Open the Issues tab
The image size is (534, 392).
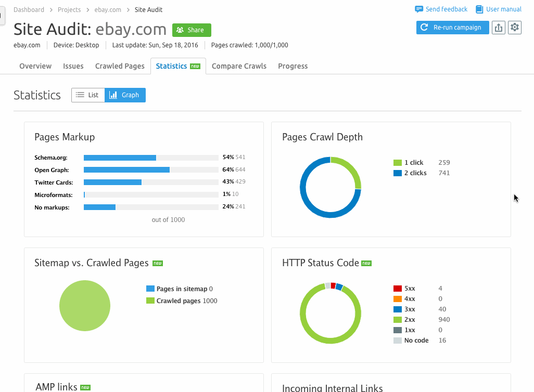click(x=73, y=66)
